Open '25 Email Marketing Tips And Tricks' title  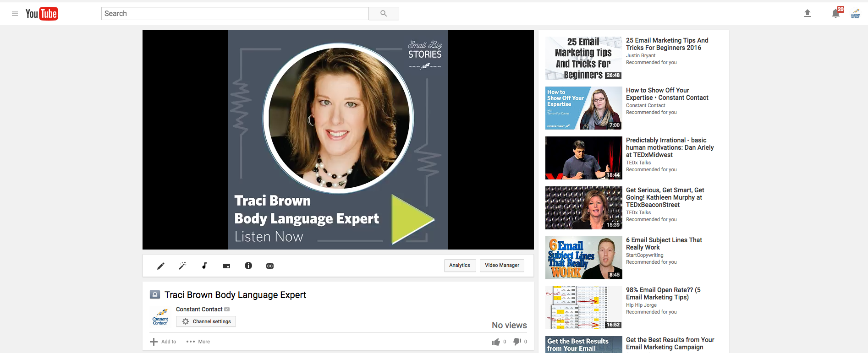point(667,44)
